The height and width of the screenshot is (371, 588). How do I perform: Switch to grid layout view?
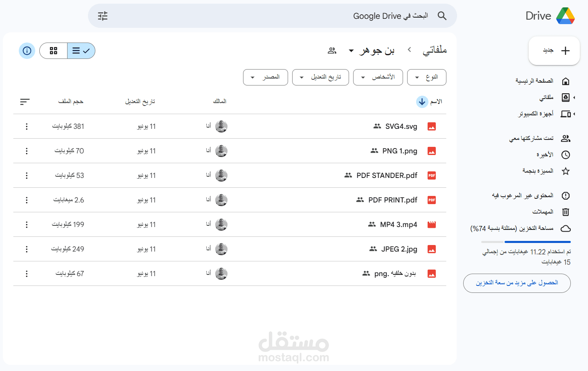(54, 51)
